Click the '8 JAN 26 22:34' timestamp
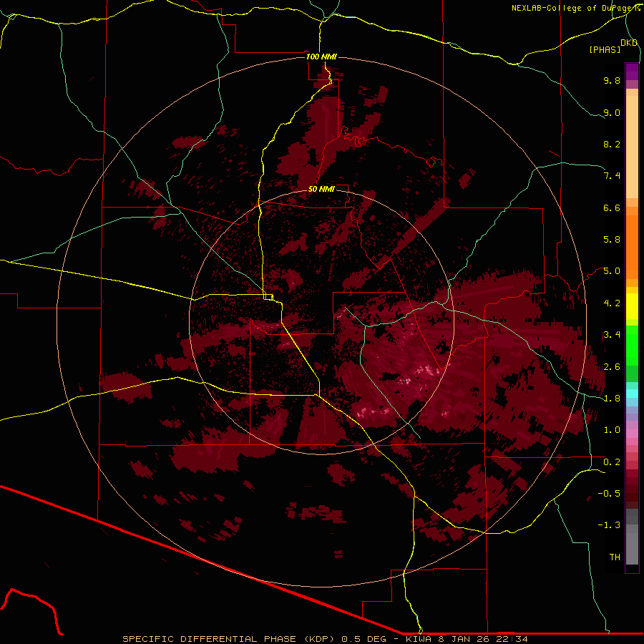This screenshot has width=644, height=644. coord(483,639)
